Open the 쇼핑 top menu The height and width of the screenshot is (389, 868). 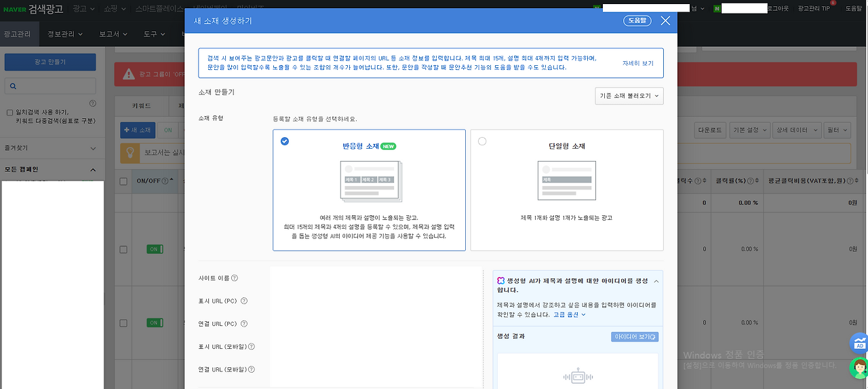coord(115,8)
